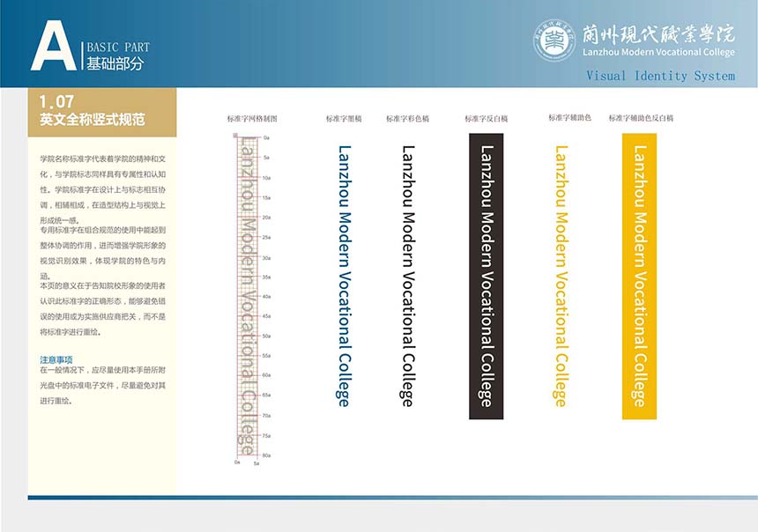
Task: Click the grid scale mark '20a'
Action: click(267, 218)
